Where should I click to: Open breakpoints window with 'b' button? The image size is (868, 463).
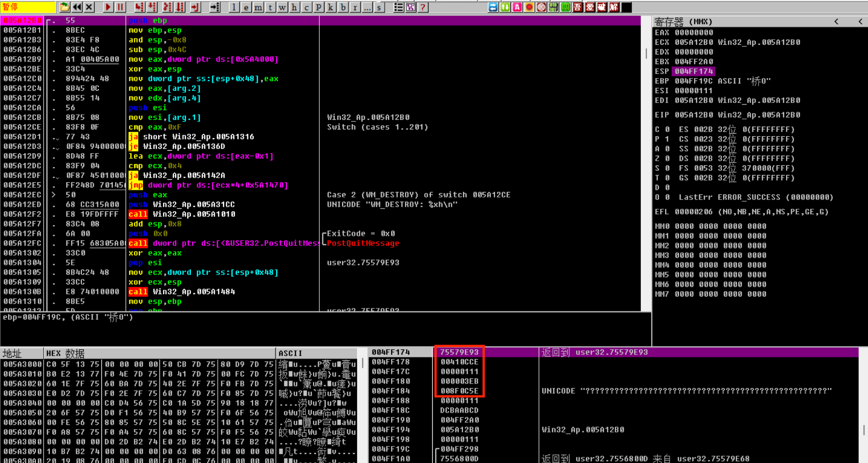coord(343,7)
